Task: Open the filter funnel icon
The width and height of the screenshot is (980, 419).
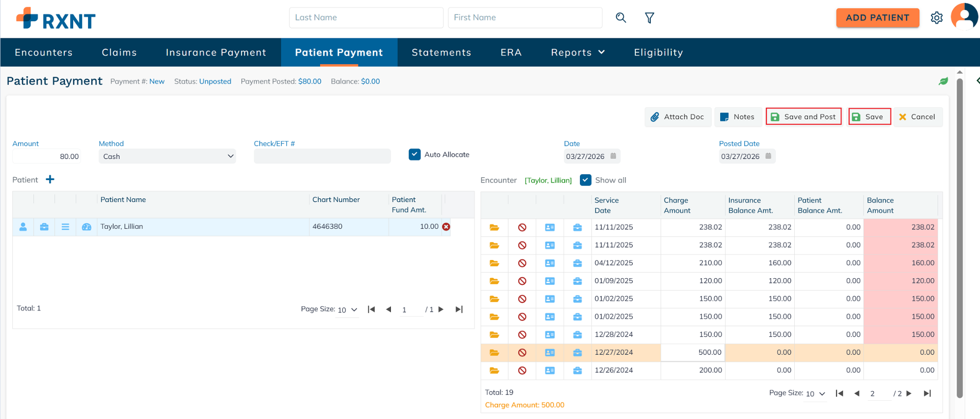Action: point(649,18)
